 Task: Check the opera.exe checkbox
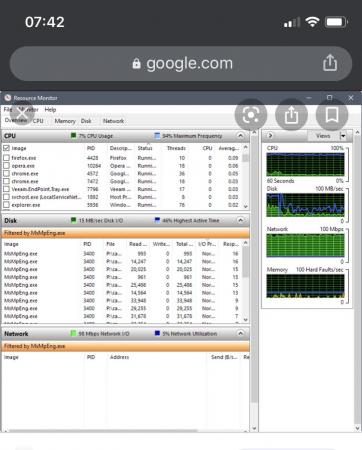[6, 166]
